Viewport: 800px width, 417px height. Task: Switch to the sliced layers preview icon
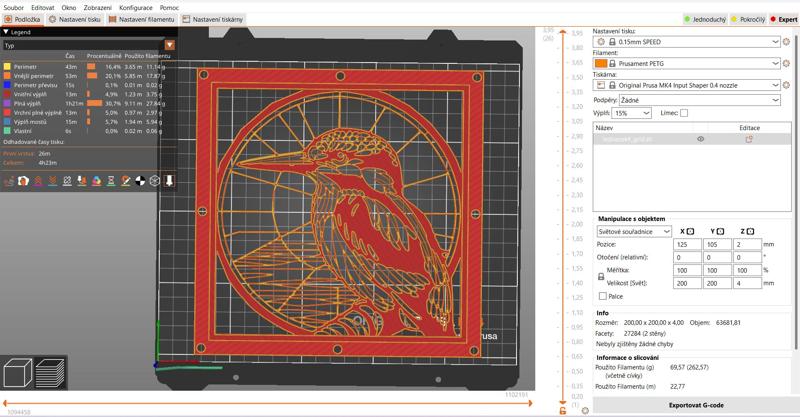pyautogui.click(x=50, y=373)
